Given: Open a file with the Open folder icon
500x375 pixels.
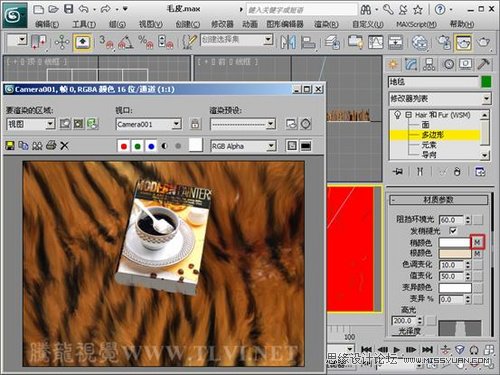Looking at the screenshot, I should (53, 9).
